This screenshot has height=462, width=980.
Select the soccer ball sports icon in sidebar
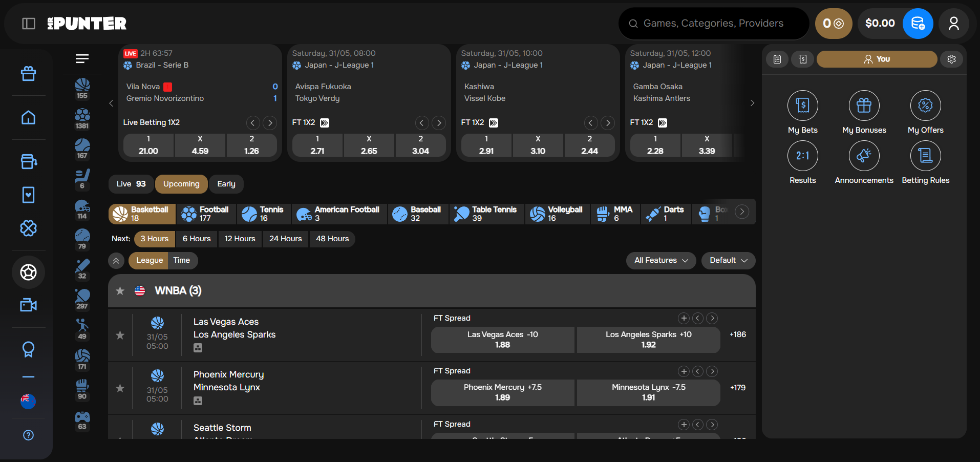[28, 272]
